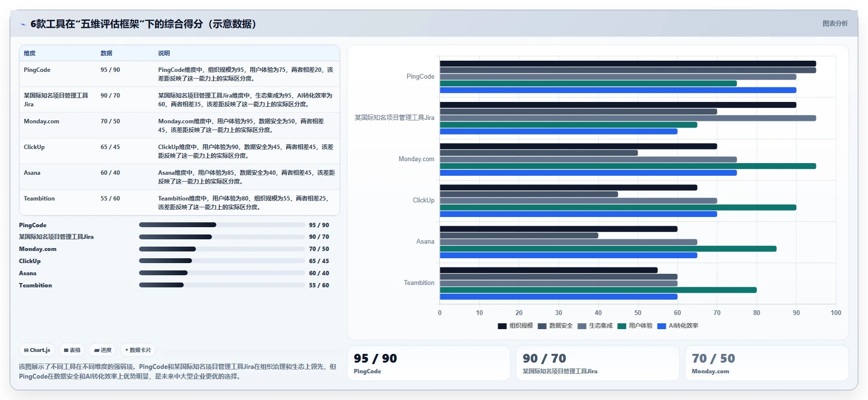
Task: Click PingCode's top 组织规模 bar in the chart
Action: click(628, 64)
